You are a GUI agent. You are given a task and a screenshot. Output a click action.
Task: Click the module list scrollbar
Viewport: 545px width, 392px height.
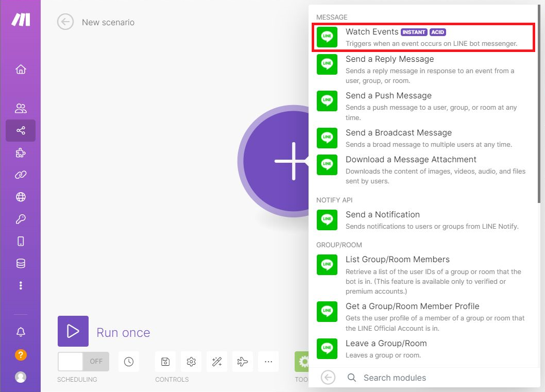click(539, 104)
